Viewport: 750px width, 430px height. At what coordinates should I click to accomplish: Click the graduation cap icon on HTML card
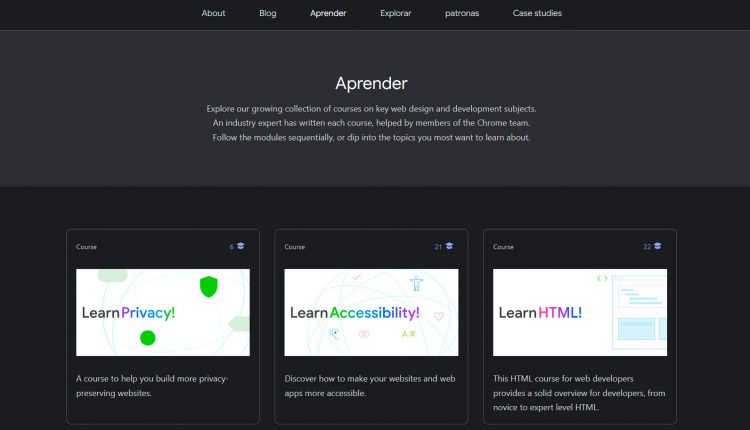click(657, 246)
